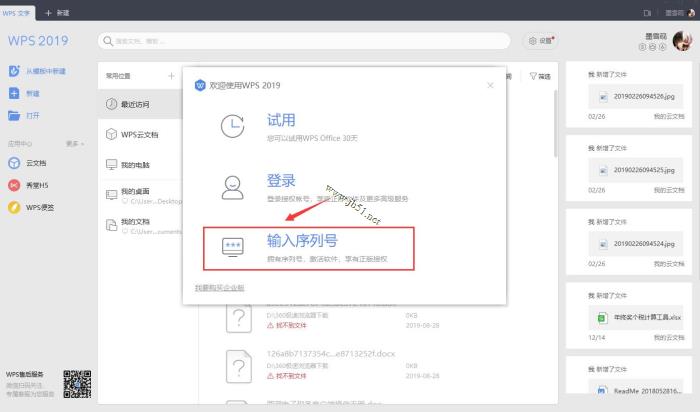Click the third membership badge under username
The width and height of the screenshot is (700, 412).
662,47
